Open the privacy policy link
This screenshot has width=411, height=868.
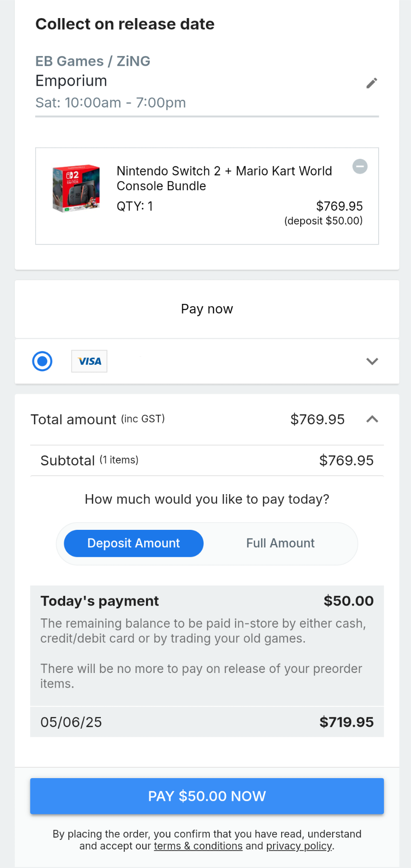click(299, 846)
